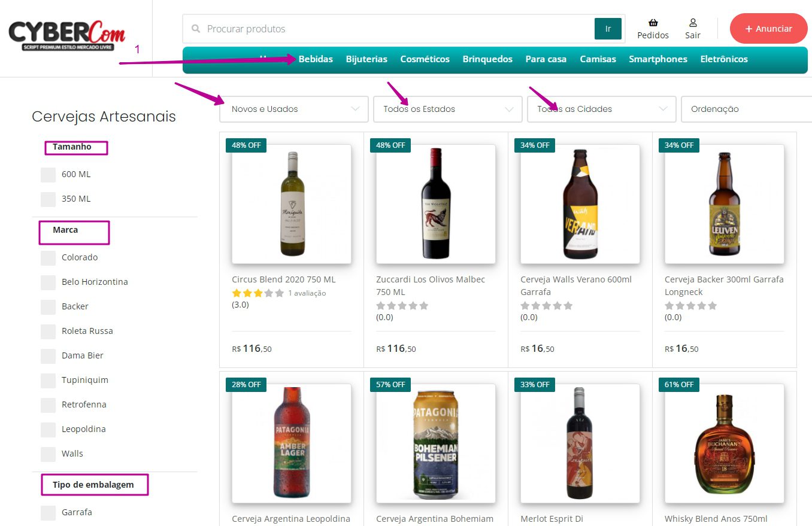Click the search magnifier icon
The image size is (812, 526).
click(x=196, y=29)
